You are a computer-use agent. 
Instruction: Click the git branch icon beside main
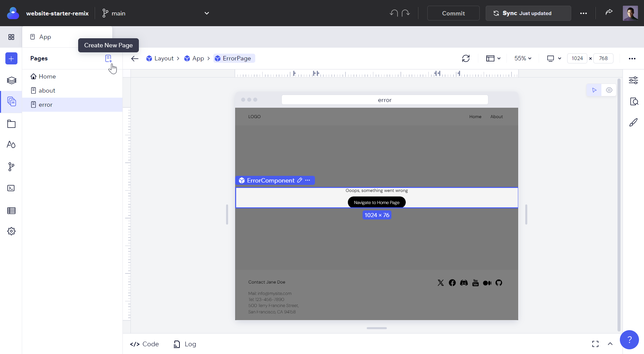pyautogui.click(x=105, y=13)
